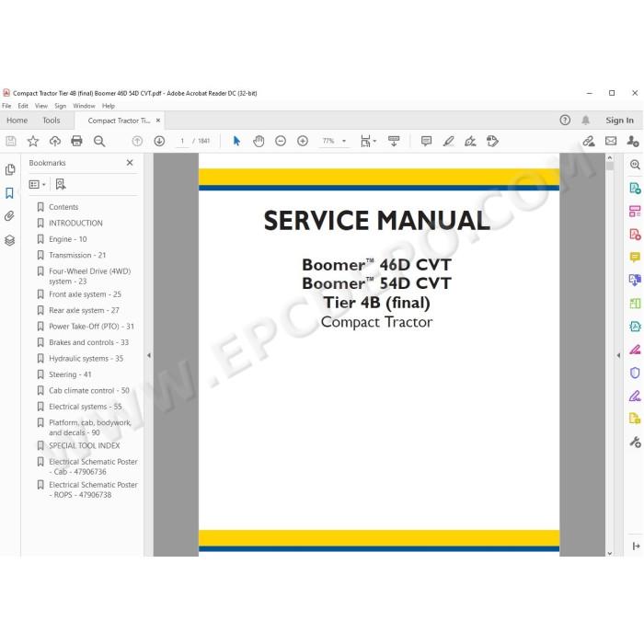Click the upload to cloud icon
This screenshot has width=644, height=644.
[x=54, y=142]
